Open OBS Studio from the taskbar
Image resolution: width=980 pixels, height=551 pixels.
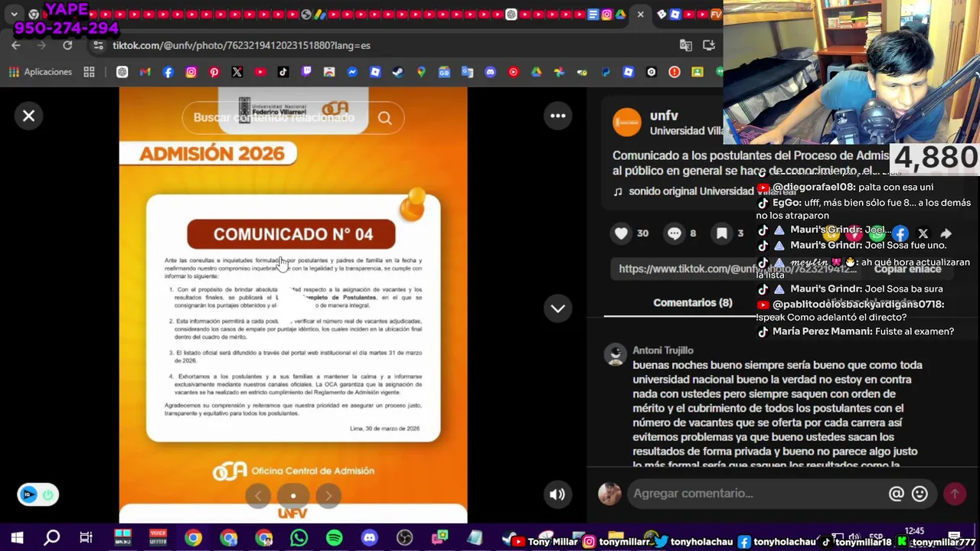tap(405, 539)
